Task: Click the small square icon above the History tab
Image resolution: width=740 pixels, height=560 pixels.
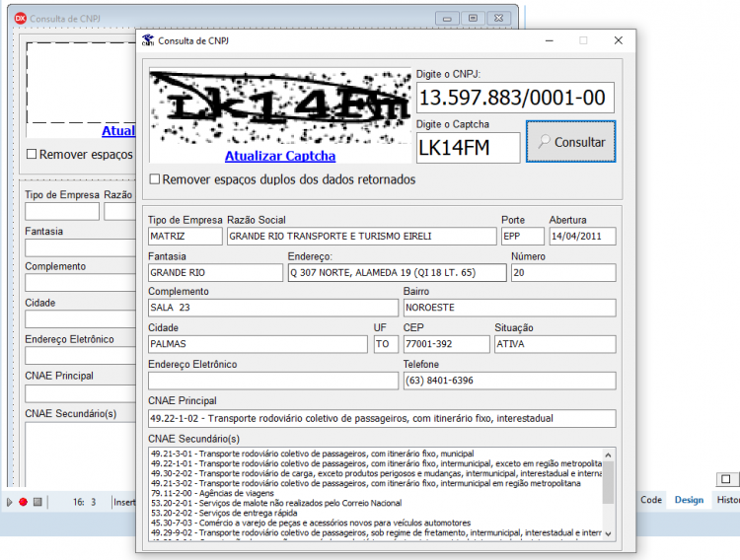Action: point(726,479)
